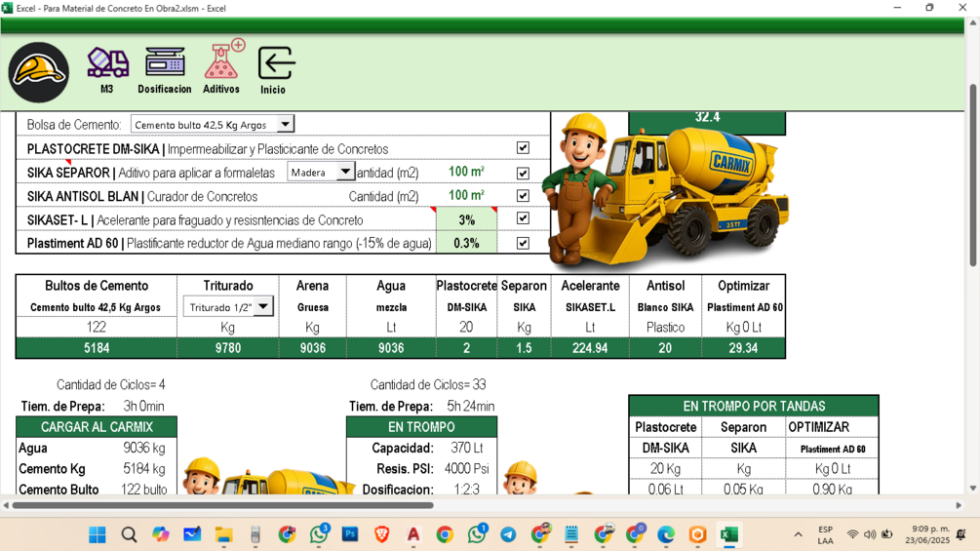The image size is (980, 551).
Task: Click the Excel taskbar icon
Action: (x=729, y=534)
